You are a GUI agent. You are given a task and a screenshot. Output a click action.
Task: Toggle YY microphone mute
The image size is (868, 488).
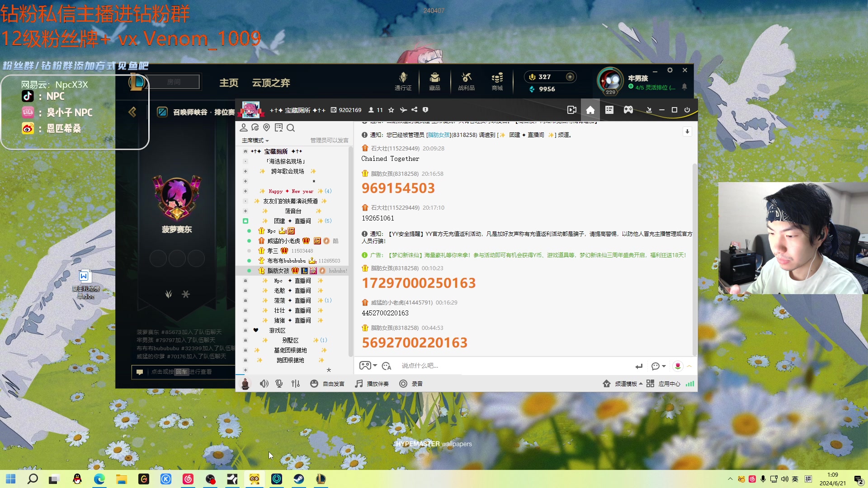279,384
